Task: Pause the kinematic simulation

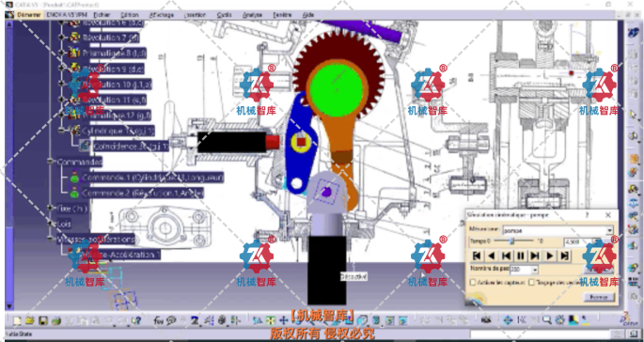Action: point(521,256)
